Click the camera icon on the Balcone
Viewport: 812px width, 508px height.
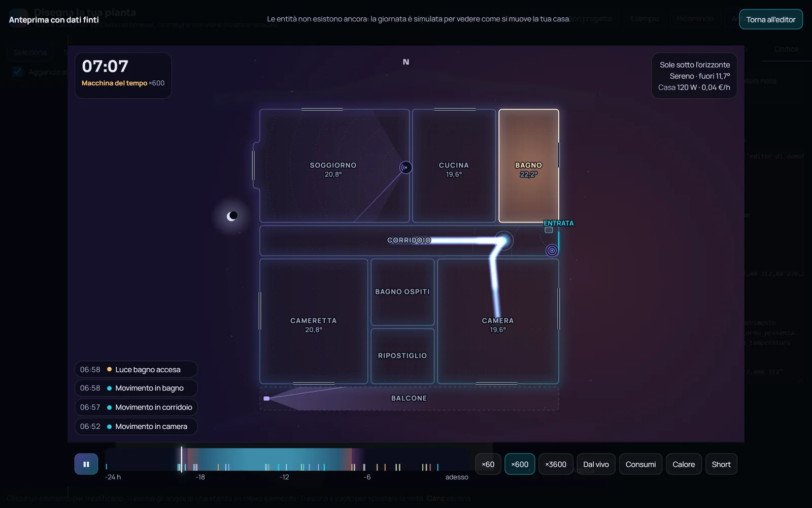tap(266, 399)
